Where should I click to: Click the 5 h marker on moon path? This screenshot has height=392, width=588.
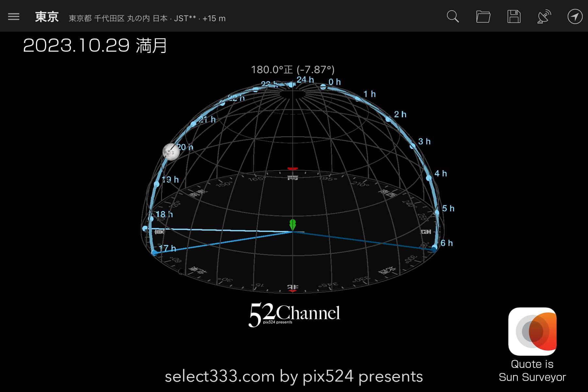437,213
